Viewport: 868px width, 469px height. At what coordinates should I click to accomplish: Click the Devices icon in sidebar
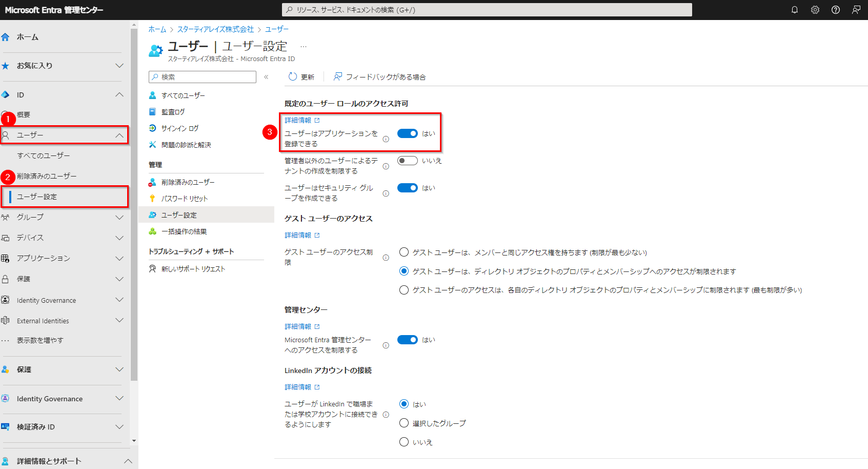point(6,238)
